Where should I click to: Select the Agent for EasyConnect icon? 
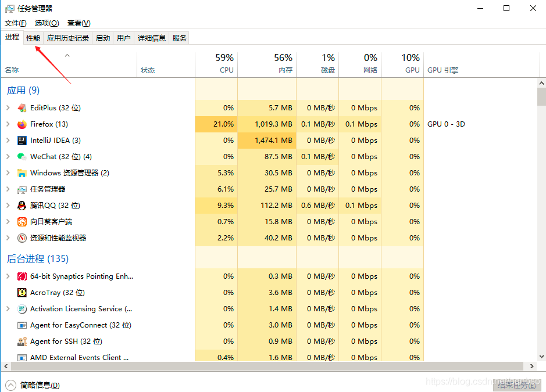22,325
